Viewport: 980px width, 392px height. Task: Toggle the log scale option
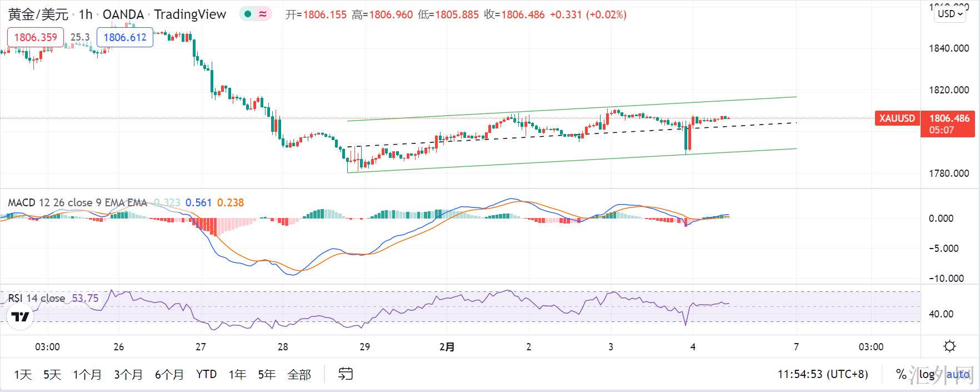[927, 374]
